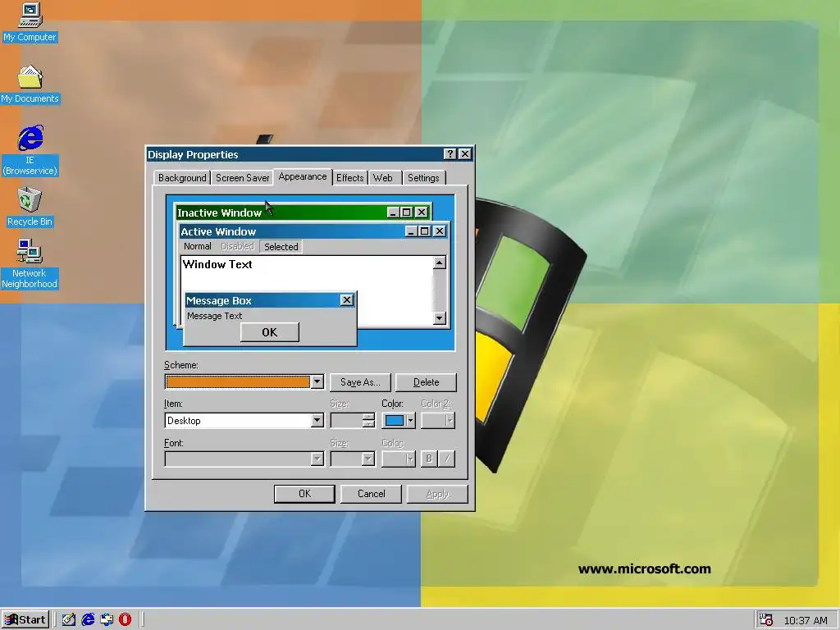This screenshot has height=630, width=840.
Task: Click the disabled Color 2 swatch
Action: [x=438, y=421]
